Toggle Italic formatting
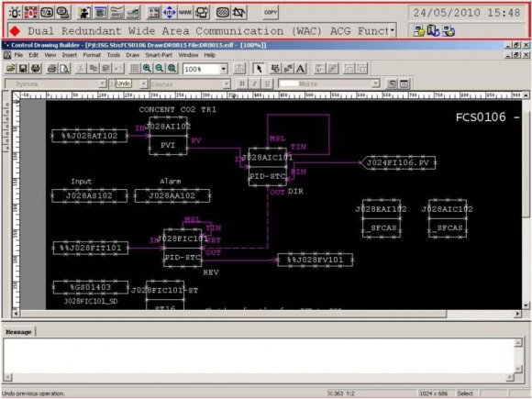This screenshot has width=532, height=399. click(x=254, y=83)
